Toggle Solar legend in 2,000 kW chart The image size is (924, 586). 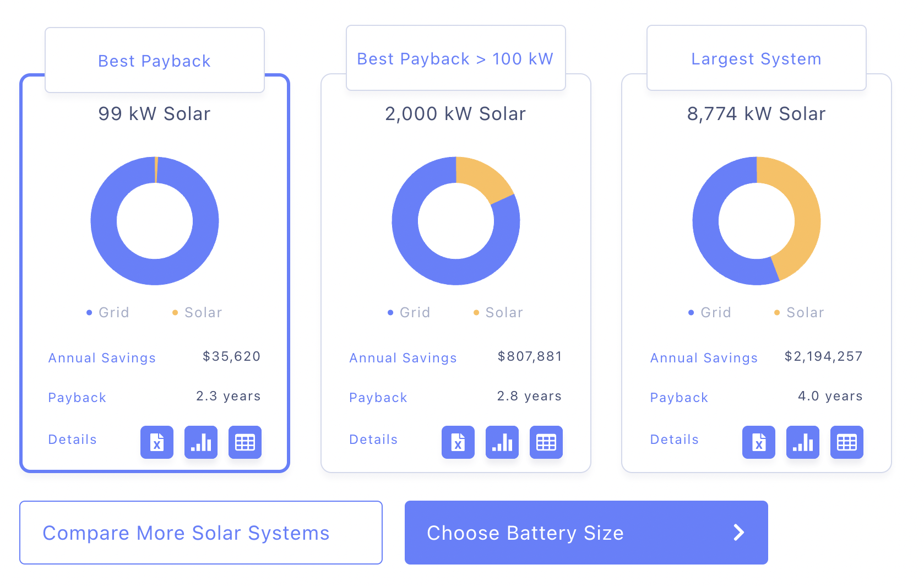(x=498, y=313)
